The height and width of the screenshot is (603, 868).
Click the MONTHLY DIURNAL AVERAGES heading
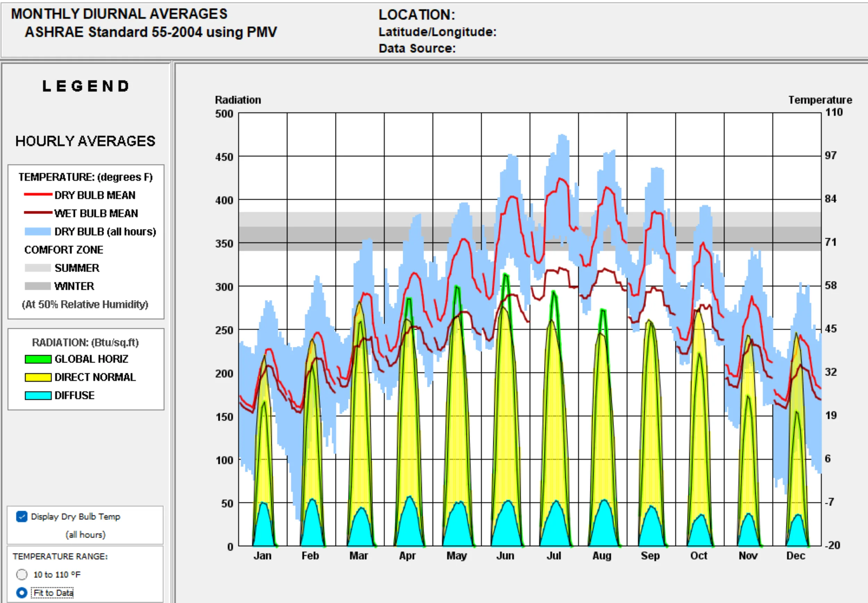[119, 14]
